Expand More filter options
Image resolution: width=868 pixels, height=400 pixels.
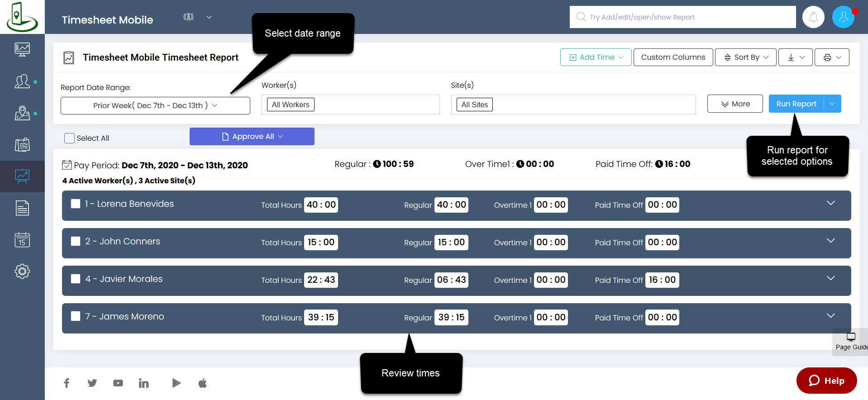click(x=735, y=104)
